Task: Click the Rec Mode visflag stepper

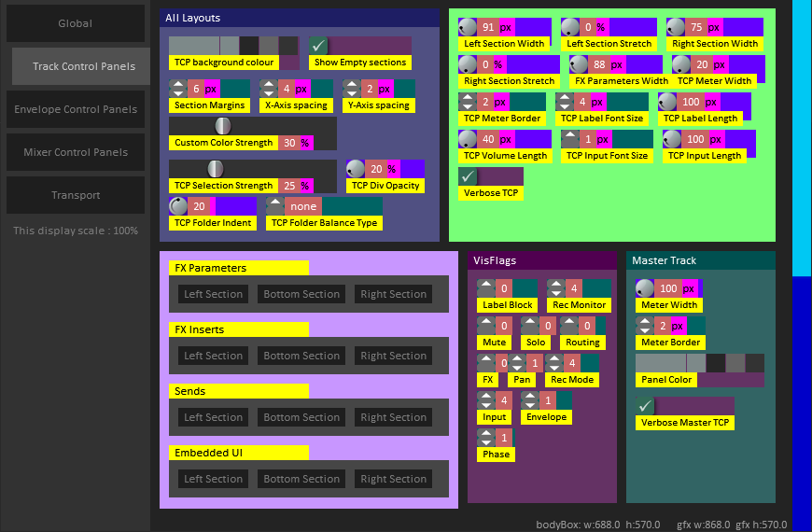Action: [x=554, y=363]
